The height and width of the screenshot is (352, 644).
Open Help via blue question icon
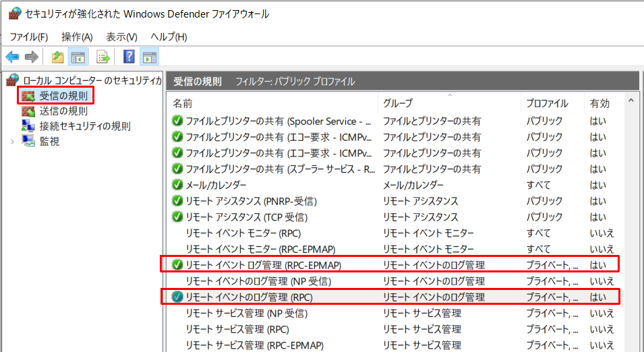tap(129, 57)
